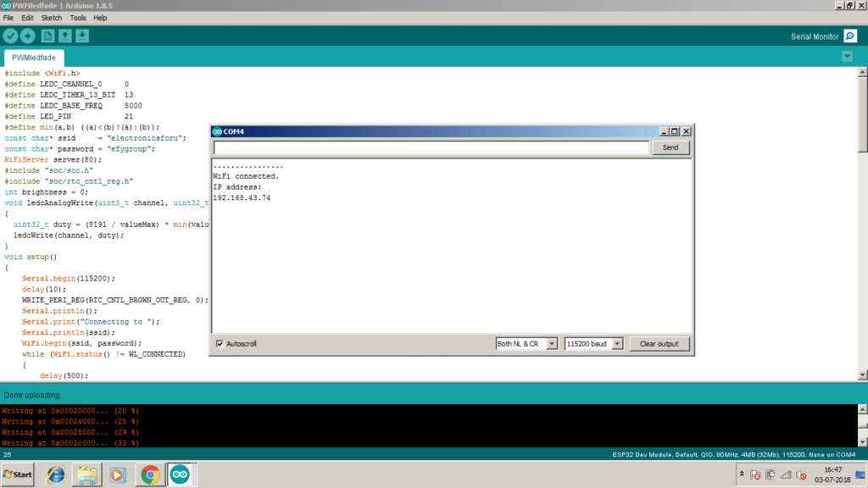Viewport: 868px width, 488px height.
Task: Click the Verify sketch checkmark icon
Action: pos(10,36)
